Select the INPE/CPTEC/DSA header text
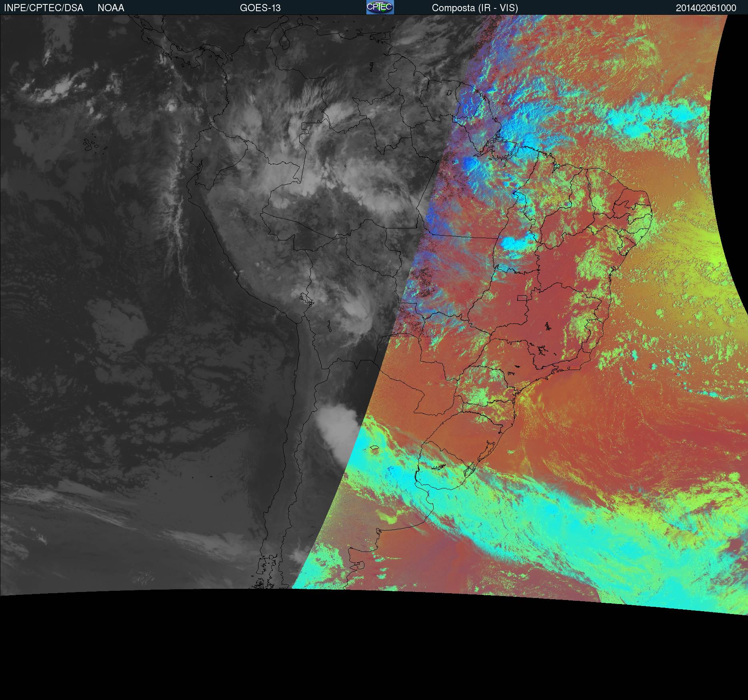 tap(44, 8)
